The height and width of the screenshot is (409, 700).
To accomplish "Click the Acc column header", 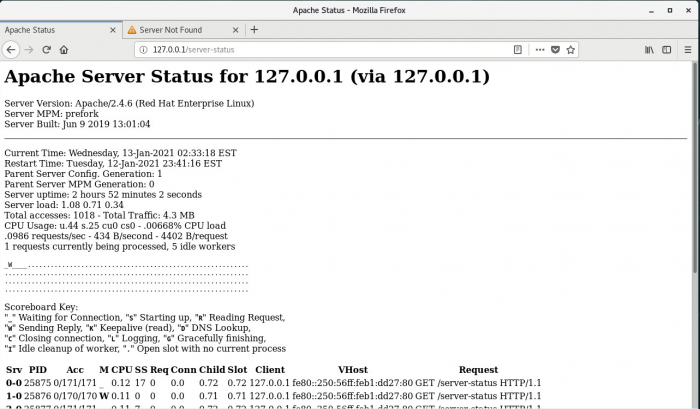I will 75,370.
